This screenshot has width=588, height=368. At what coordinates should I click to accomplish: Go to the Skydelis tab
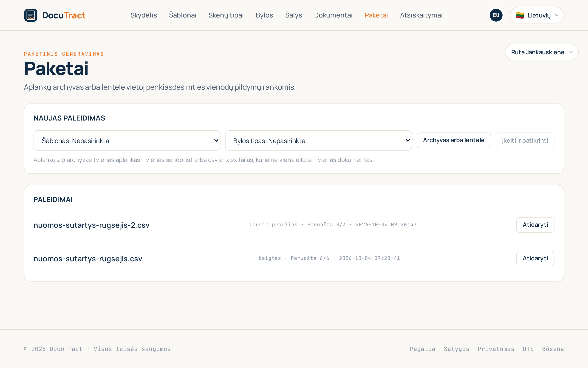pos(144,15)
